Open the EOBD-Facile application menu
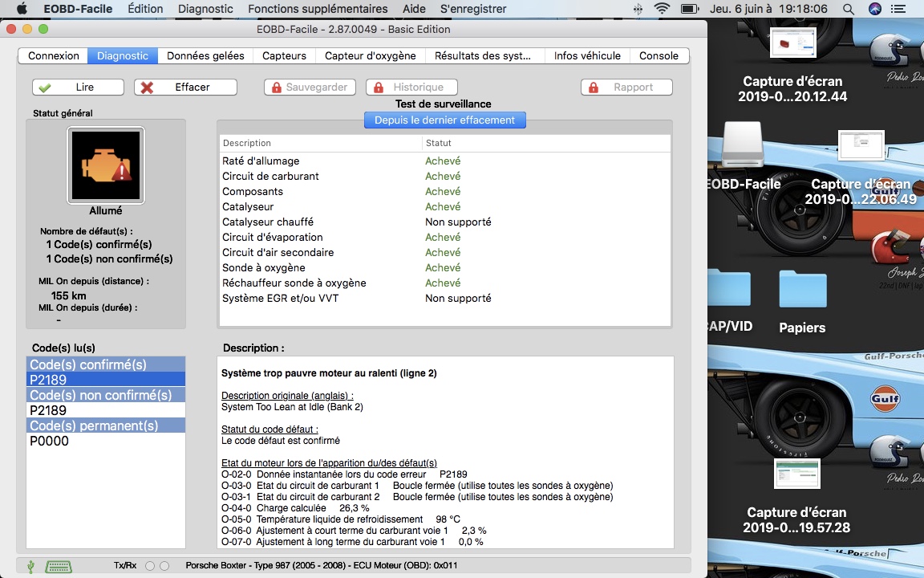 click(78, 9)
